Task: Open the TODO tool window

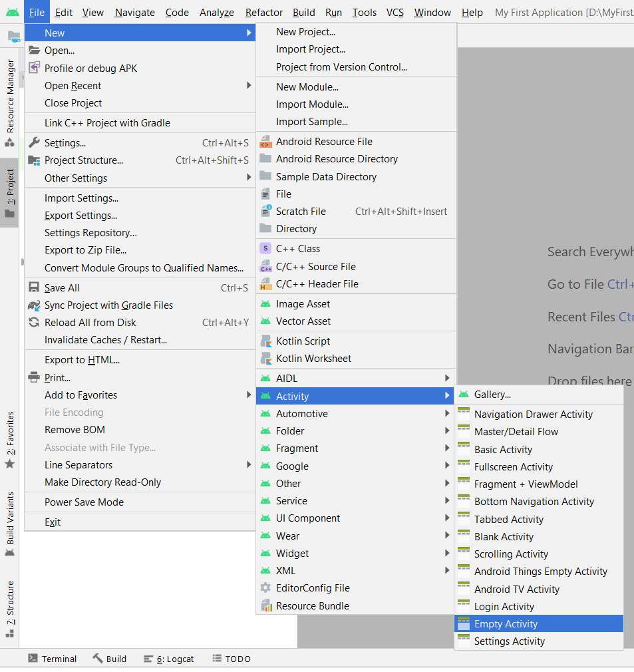Action: pyautogui.click(x=232, y=659)
